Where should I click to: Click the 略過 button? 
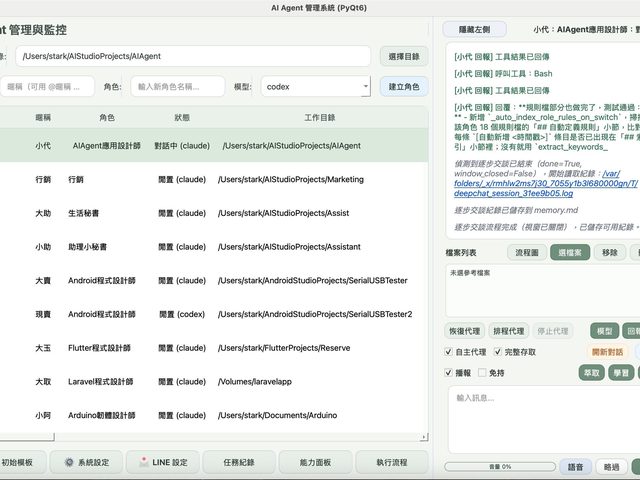[611, 467]
